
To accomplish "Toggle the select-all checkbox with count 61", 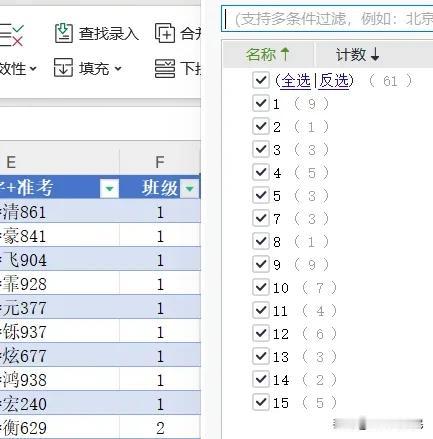I will coord(261,80).
